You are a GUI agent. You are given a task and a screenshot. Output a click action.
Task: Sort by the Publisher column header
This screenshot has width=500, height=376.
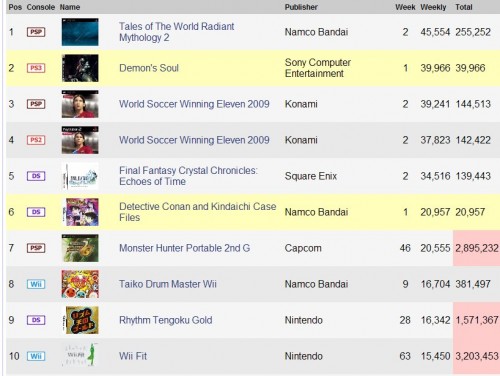(301, 7)
